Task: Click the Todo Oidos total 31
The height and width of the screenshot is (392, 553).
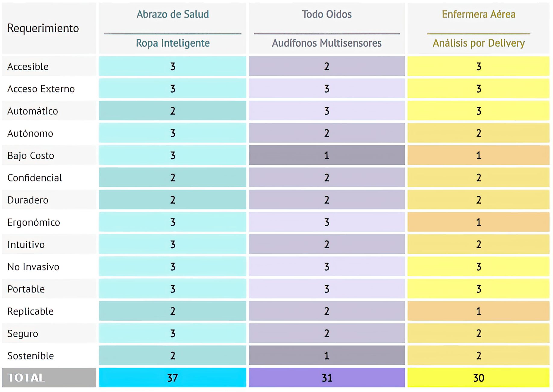Action: 327,378
